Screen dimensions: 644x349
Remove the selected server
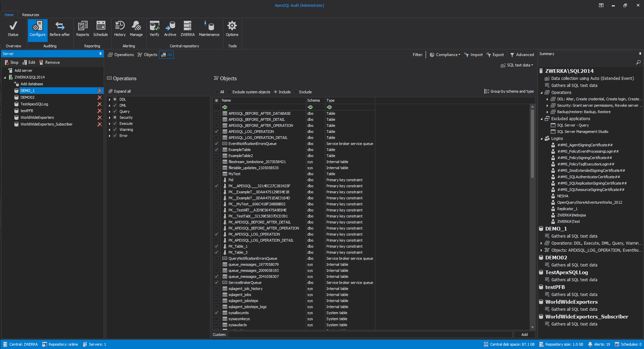49,62
